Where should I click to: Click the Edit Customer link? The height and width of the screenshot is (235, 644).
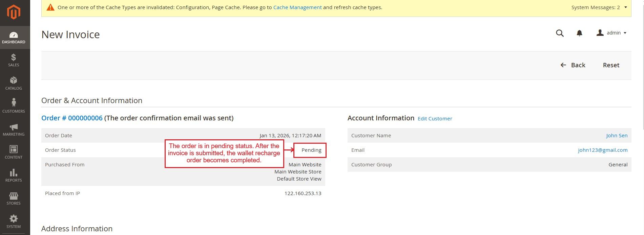(x=435, y=119)
